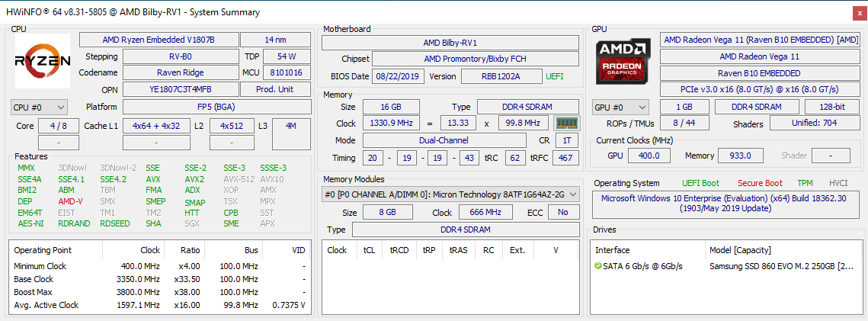Click the 08/22/2019 BIOS date field
Image resolution: width=868 pixels, height=321 pixels.
(398, 76)
